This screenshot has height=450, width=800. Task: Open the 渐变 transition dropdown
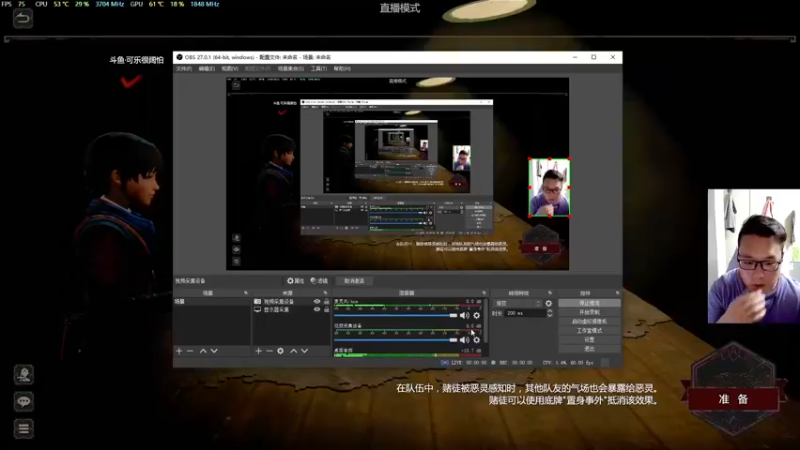coord(517,303)
